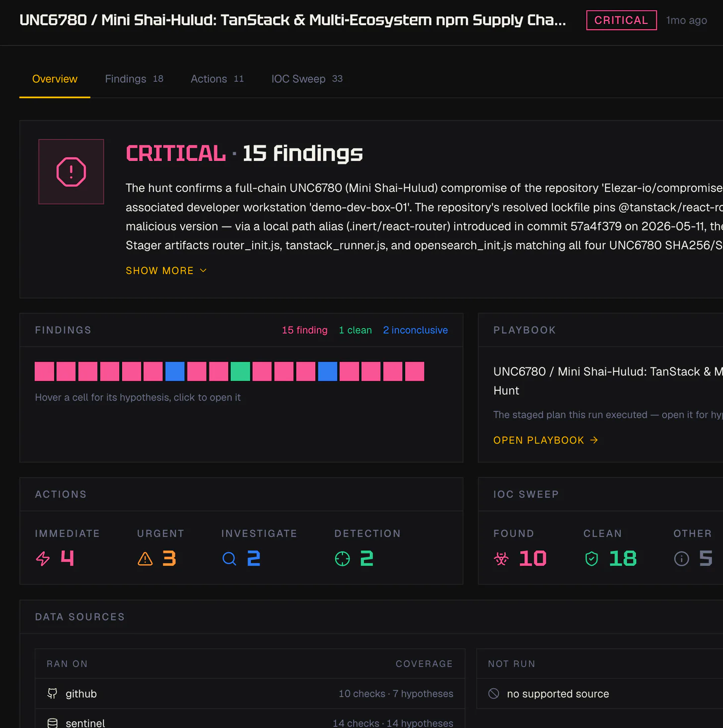Click the Other info circle icon

coord(681,559)
